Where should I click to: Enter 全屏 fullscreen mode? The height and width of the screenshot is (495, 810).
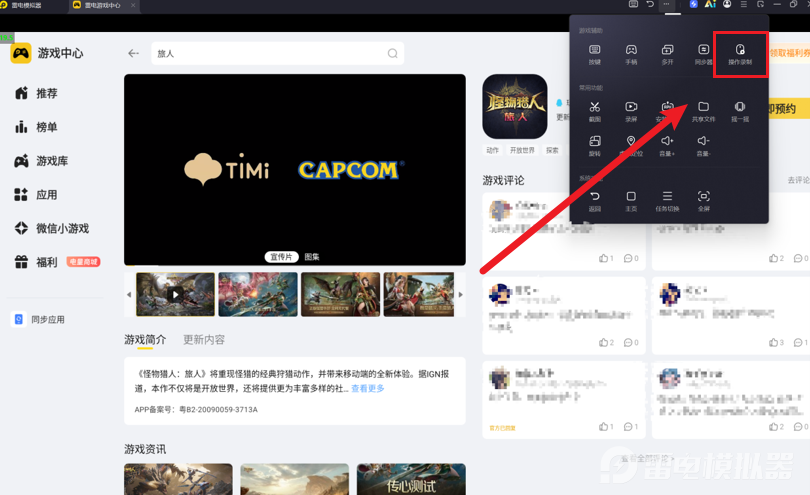point(704,201)
